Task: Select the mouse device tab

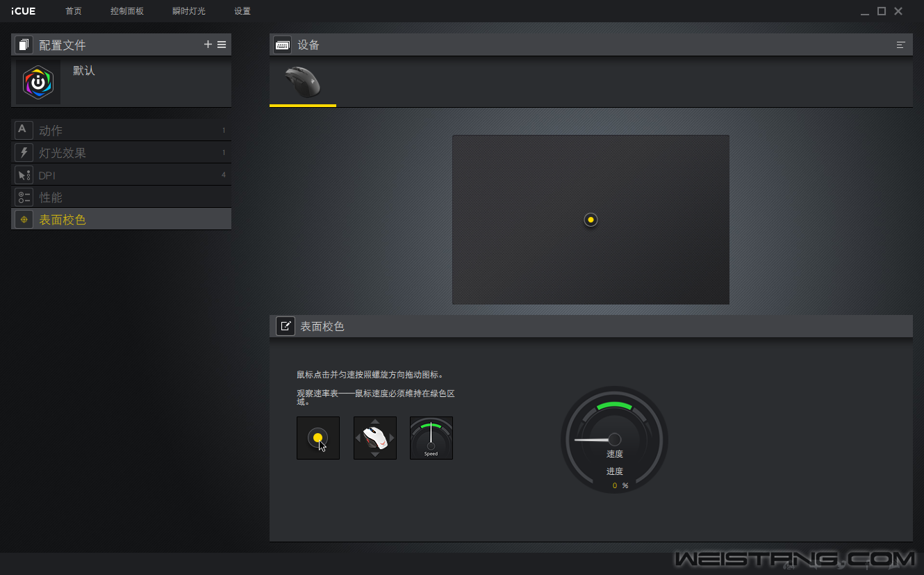Action: [303, 83]
